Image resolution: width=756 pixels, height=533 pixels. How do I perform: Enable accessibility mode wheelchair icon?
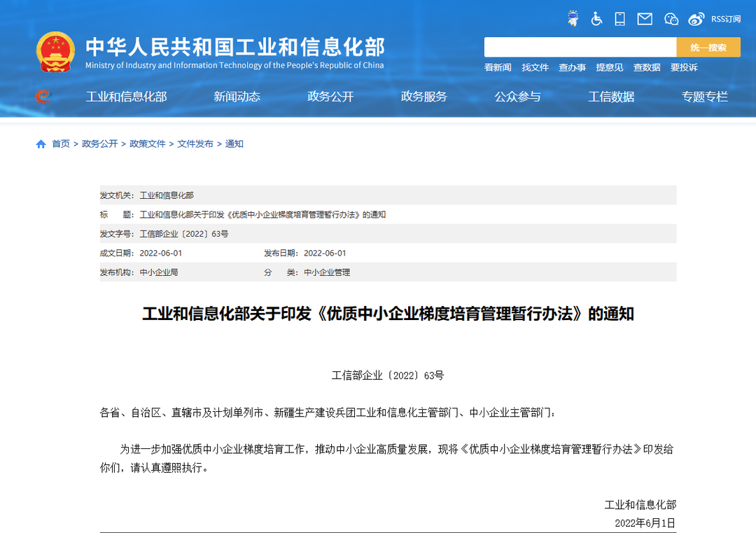pyautogui.click(x=596, y=19)
